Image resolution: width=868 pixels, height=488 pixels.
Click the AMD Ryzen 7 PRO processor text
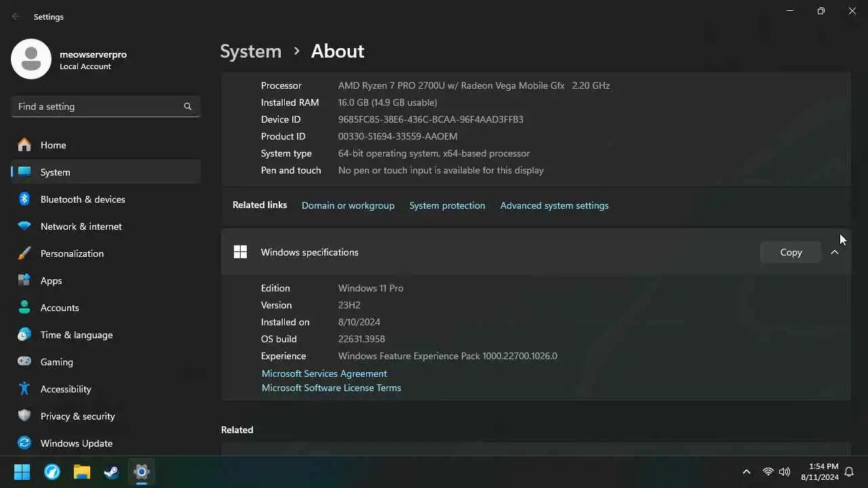pos(474,85)
